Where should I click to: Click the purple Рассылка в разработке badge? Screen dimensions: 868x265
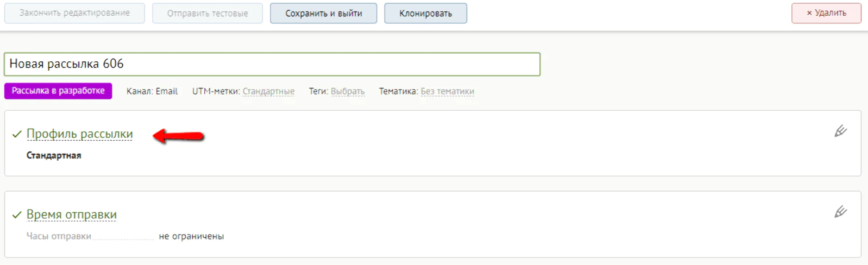[x=58, y=91]
